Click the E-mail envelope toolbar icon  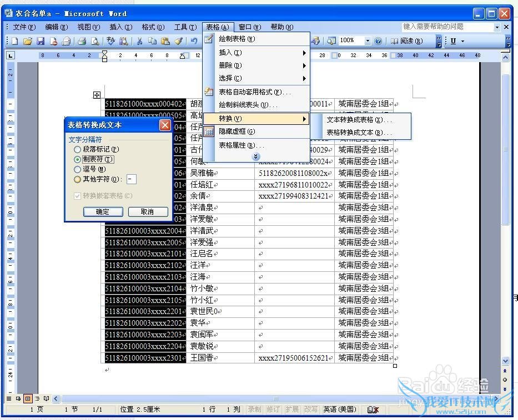point(67,41)
